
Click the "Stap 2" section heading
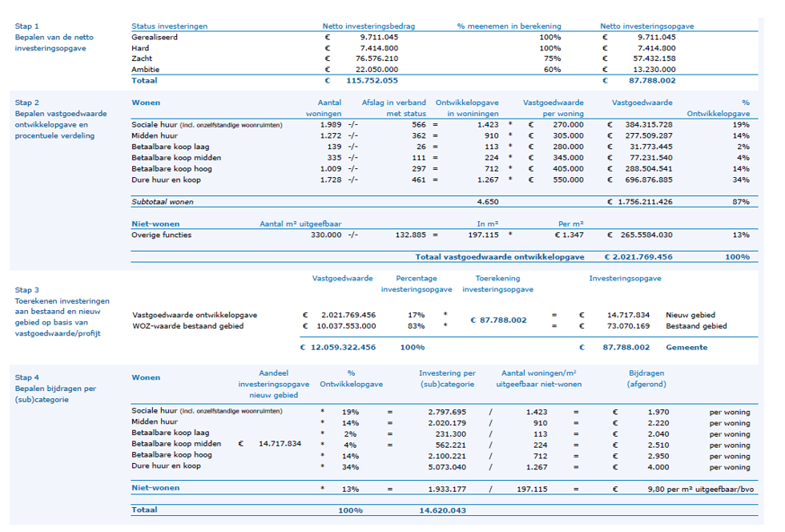coord(26,103)
